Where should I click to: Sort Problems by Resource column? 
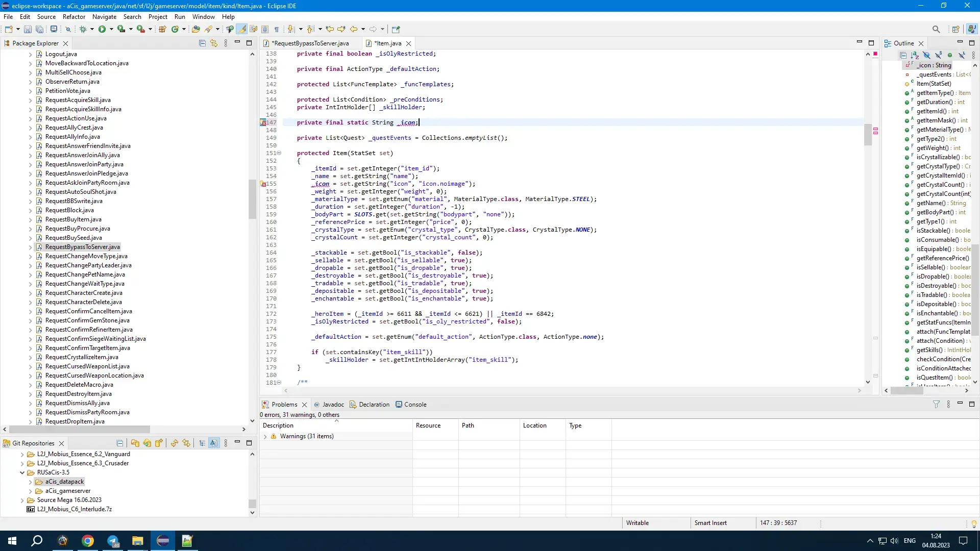click(x=435, y=425)
